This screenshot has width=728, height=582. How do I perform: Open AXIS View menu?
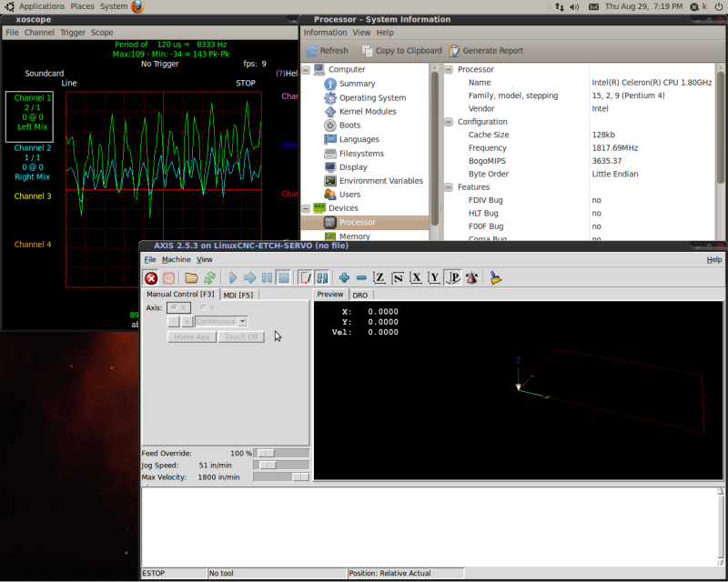[204, 259]
